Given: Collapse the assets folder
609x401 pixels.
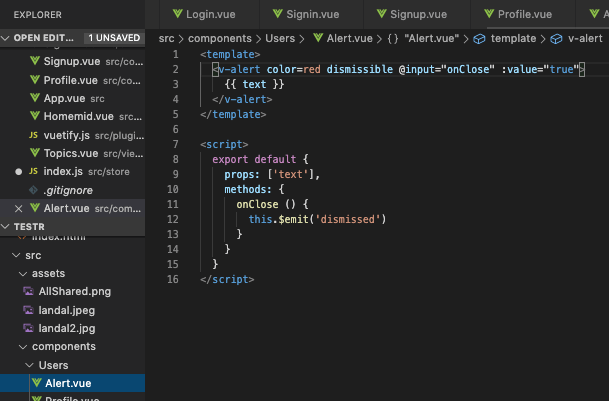Looking at the screenshot, I should click(x=23, y=273).
